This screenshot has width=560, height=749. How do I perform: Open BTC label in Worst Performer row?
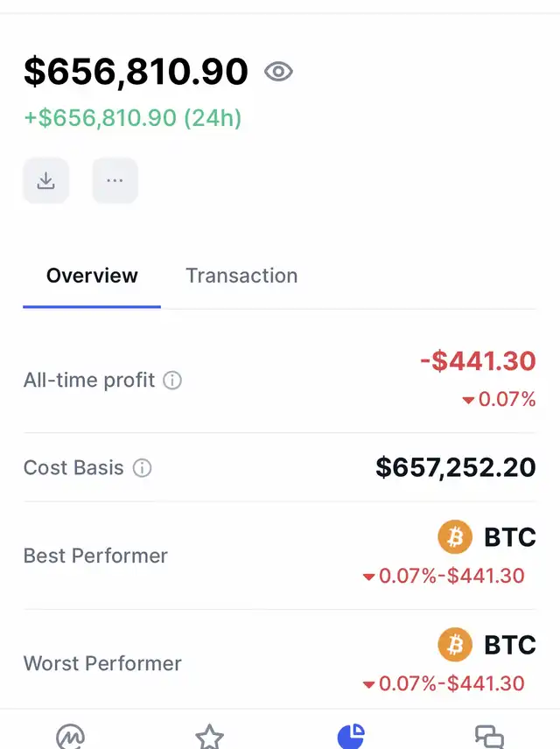(510, 646)
